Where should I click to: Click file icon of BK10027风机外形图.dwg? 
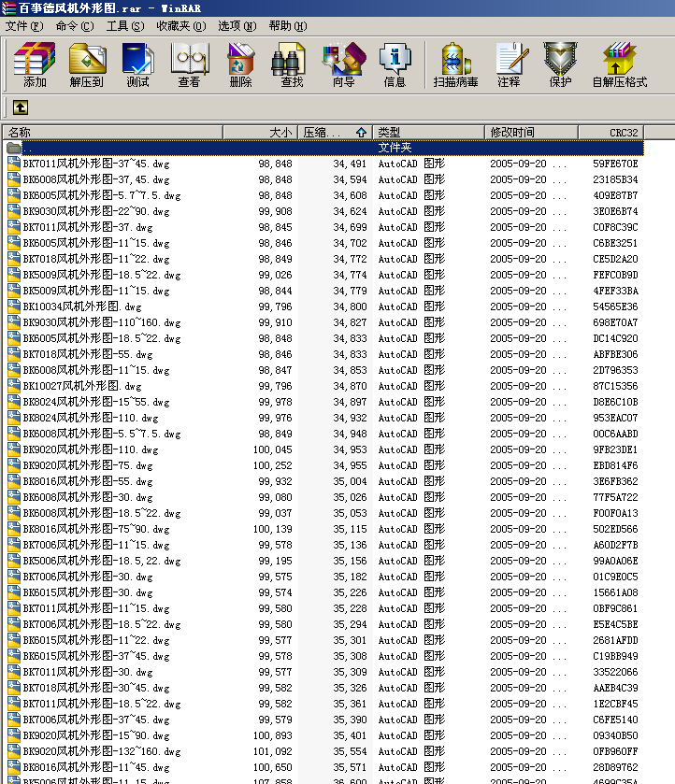pos(14,386)
